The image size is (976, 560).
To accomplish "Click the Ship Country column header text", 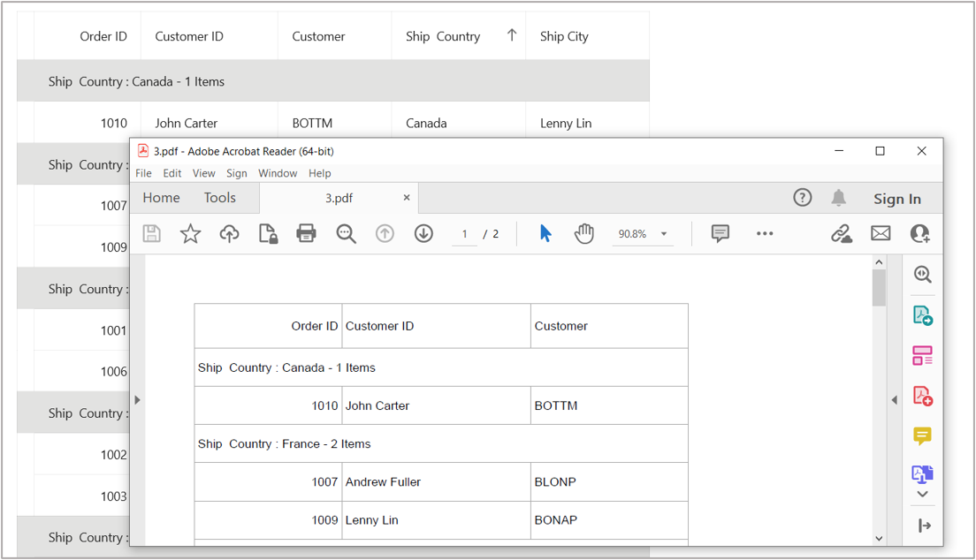I will [x=443, y=36].
